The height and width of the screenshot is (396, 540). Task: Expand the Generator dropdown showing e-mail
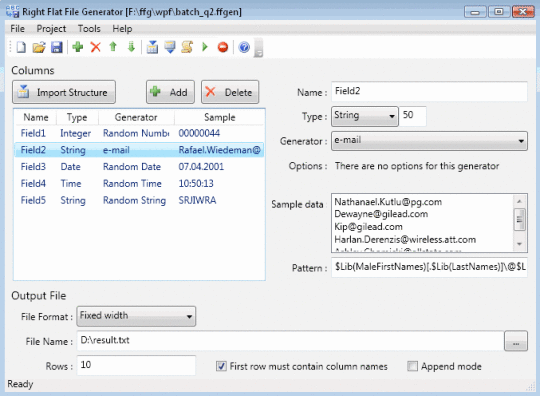click(429, 141)
